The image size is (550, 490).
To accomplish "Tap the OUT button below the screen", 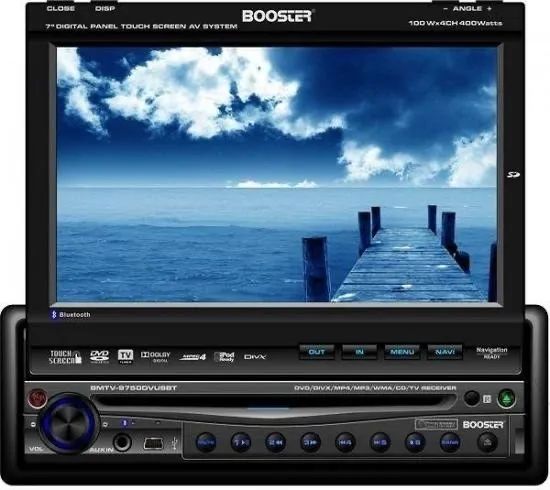I will (317, 352).
